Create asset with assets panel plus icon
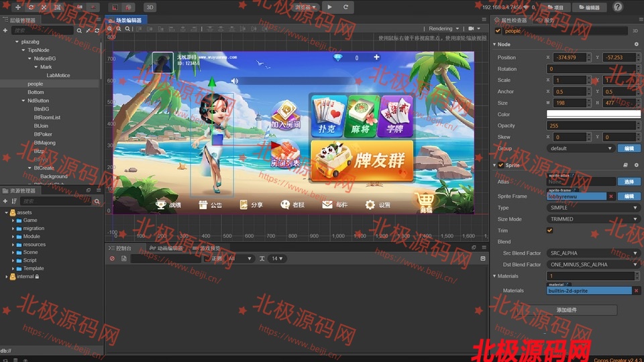 coord(5,201)
